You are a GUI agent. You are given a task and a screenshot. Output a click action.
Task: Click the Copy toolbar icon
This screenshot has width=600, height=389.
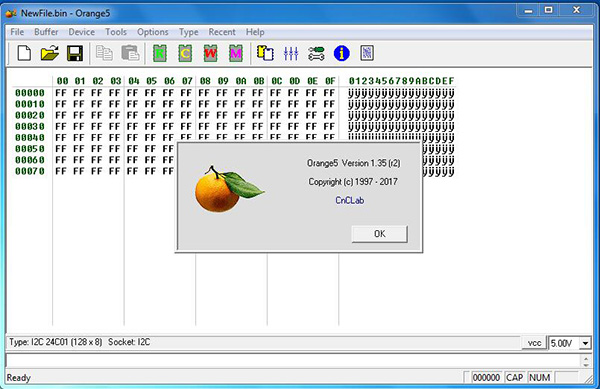[x=104, y=53]
